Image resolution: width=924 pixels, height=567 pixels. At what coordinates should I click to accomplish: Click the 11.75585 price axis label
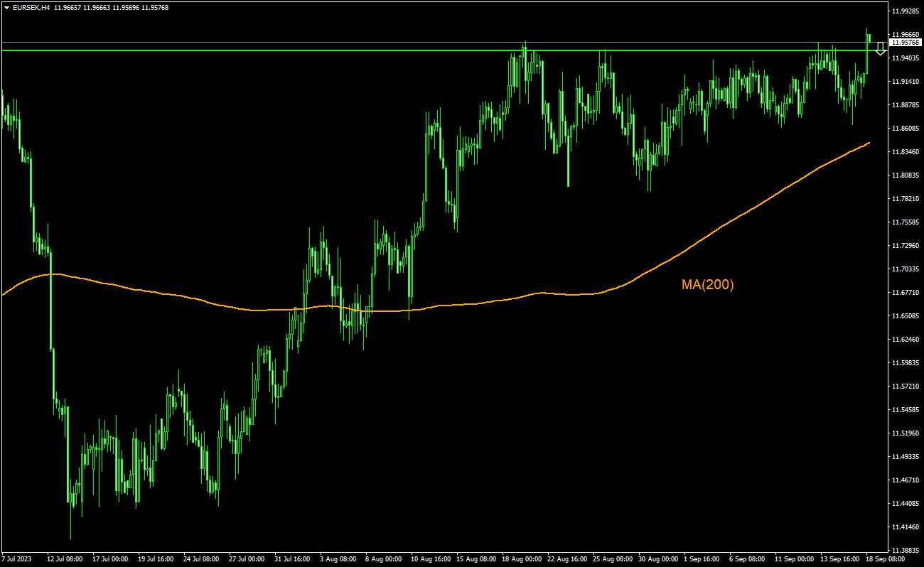(906, 222)
